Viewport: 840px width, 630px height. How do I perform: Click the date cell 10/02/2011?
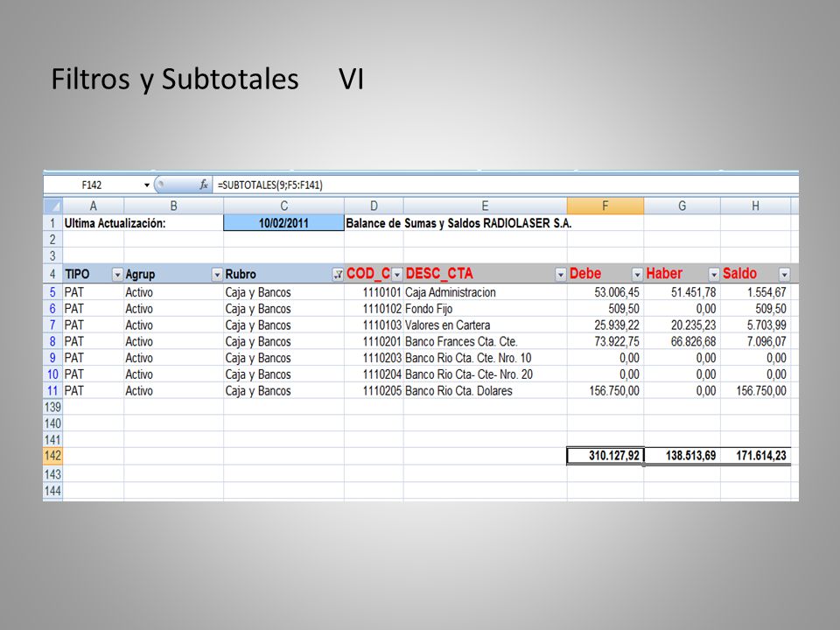(x=283, y=223)
